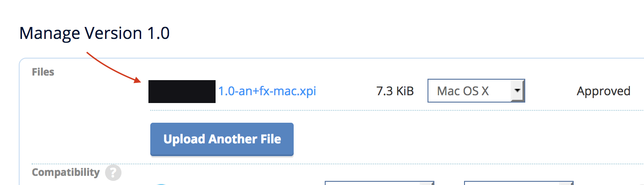Screen dimensions: 644x185
Task: Open the 1.0-an+fx-mac.xpi file link
Action: pos(267,91)
